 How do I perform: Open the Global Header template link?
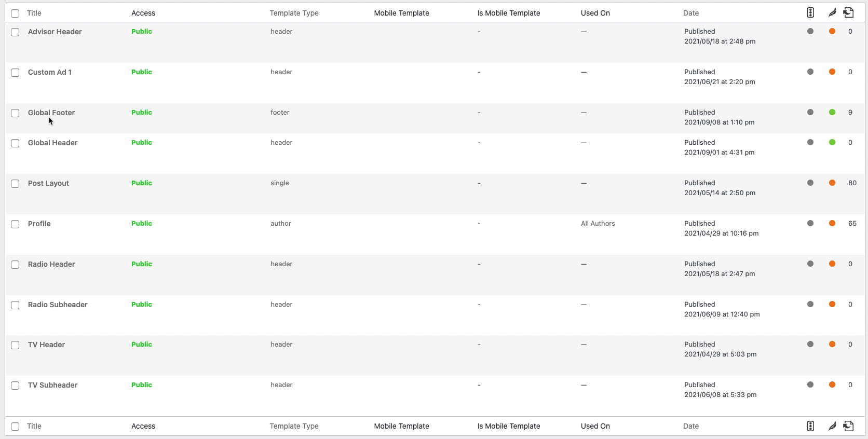[x=53, y=143]
